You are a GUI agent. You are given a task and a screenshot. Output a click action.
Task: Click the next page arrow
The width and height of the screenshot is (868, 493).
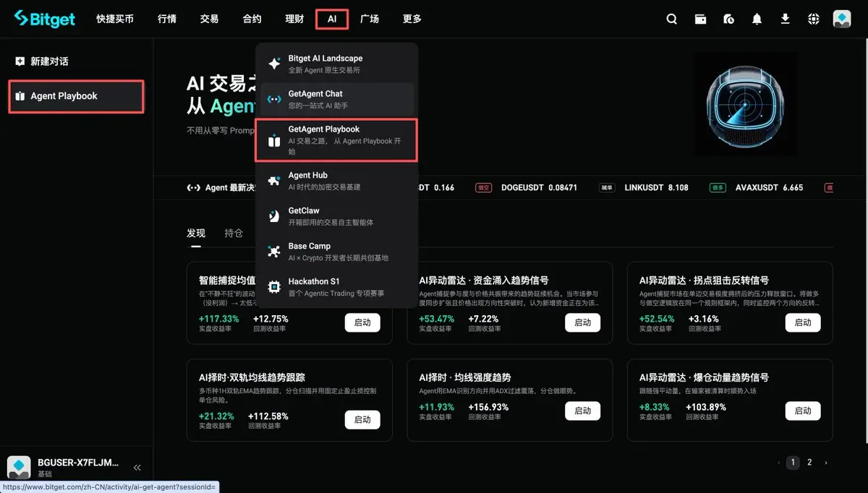coord(825,463)
